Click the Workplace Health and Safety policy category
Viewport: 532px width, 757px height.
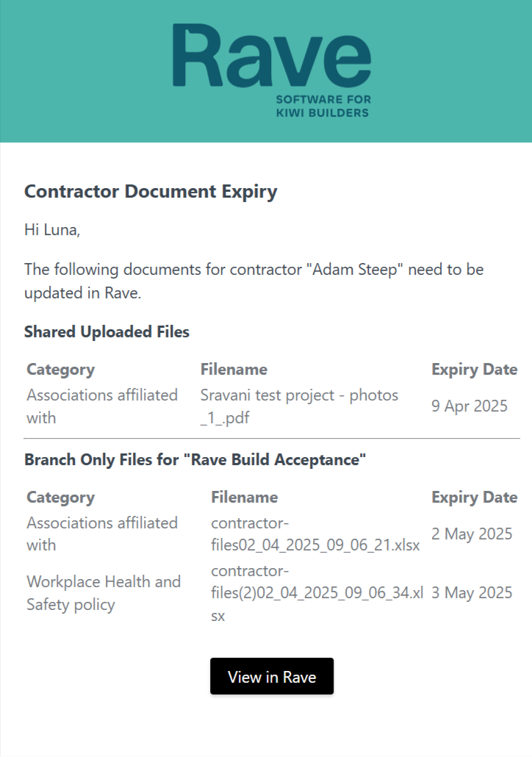pyautogui.click(x=104, y=593)
